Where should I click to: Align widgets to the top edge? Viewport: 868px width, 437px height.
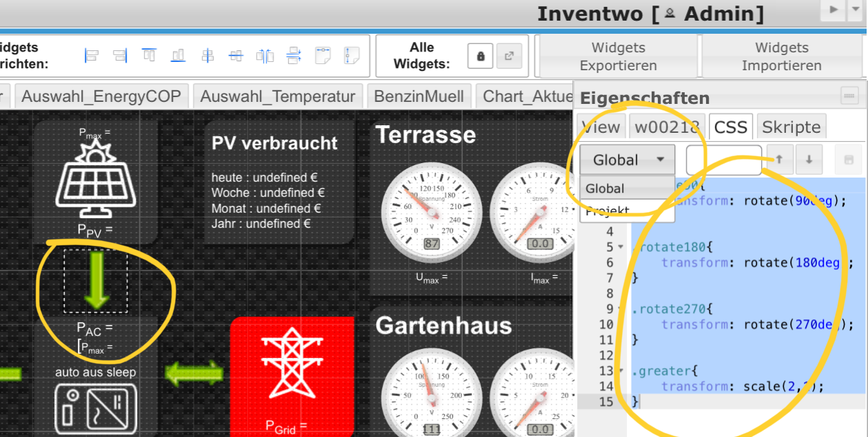pyautogui.click(x=149, y=56)
